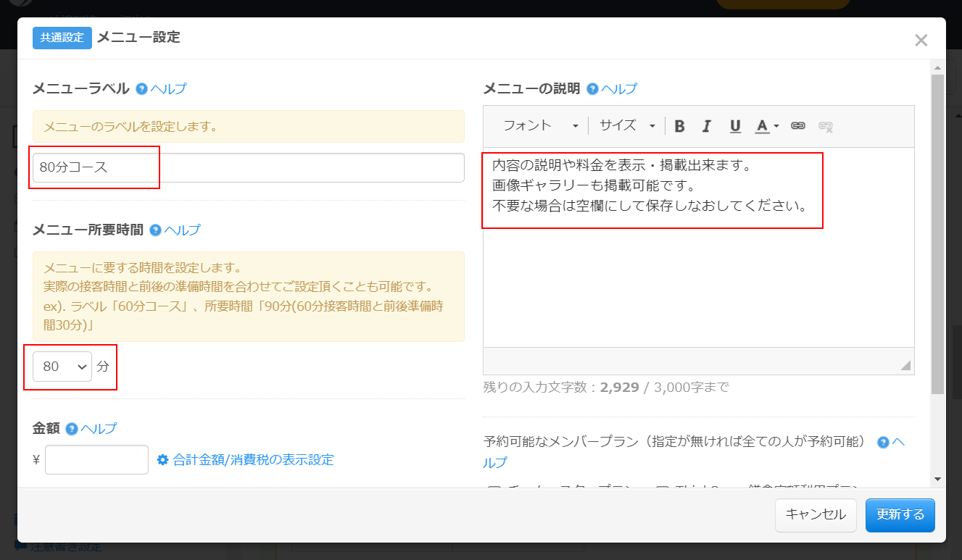Apply italic formatting in the editor toolbar

click(x=707, y=126)
